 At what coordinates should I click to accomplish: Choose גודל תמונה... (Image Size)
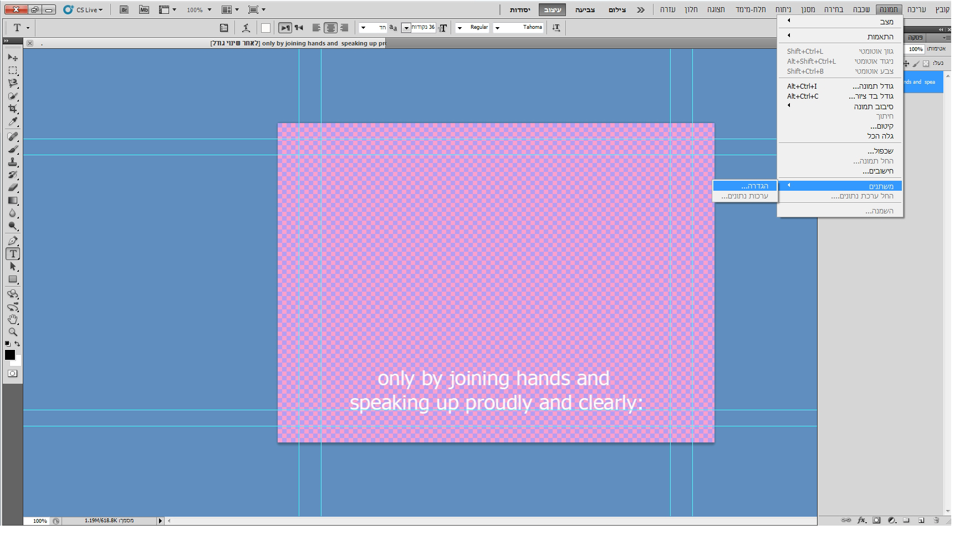pos(840,86)
